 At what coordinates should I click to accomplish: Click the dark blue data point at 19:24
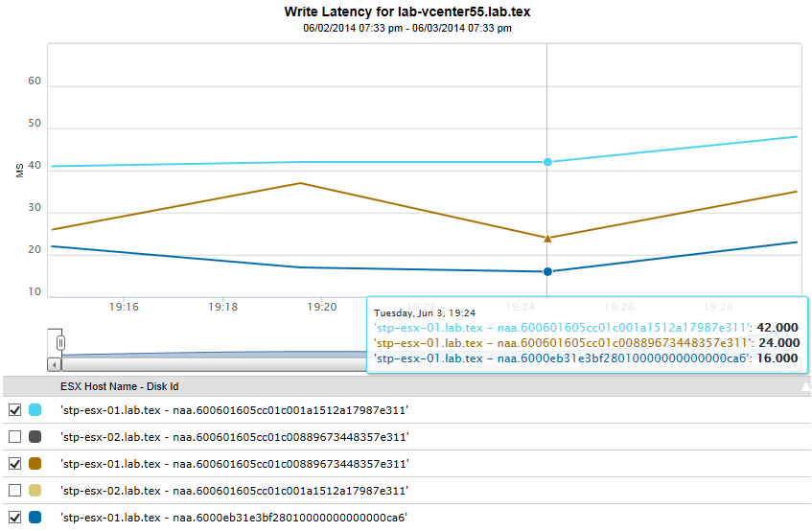[547, 271]
